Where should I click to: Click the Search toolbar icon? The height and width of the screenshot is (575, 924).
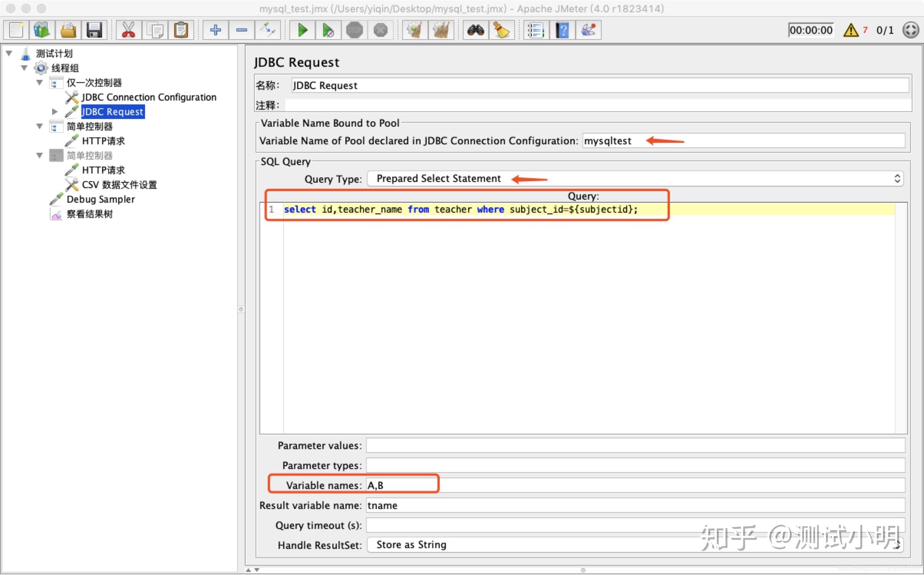click(475, 30)
